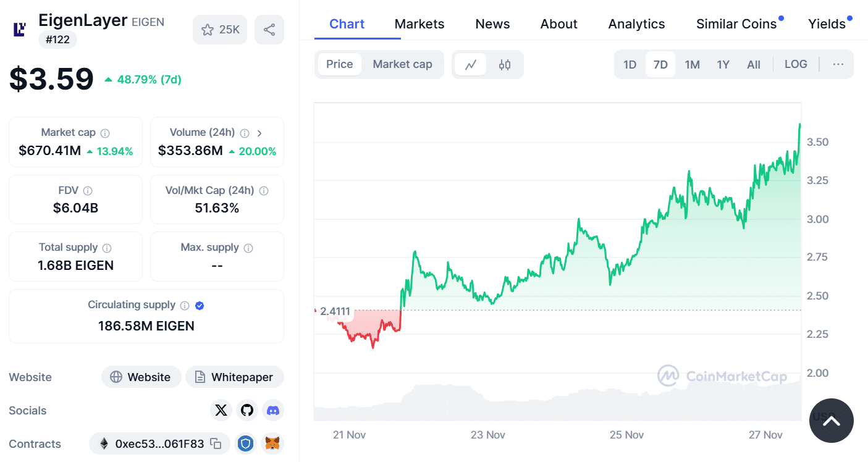Select the Price chart toggle

(340, 64)
